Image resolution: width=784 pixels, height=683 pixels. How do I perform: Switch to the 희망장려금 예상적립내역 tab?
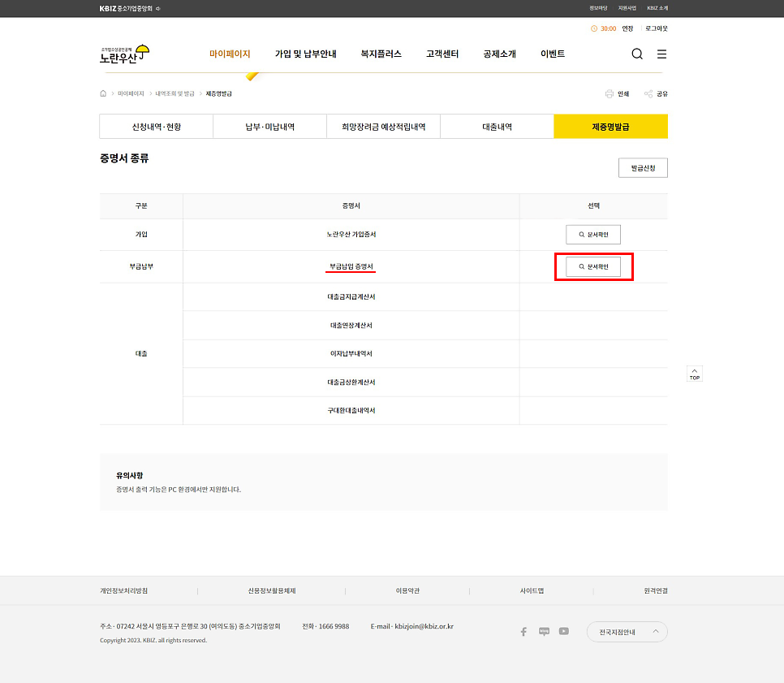384,127
